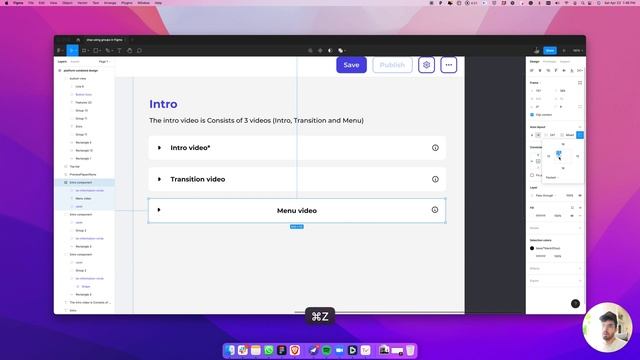
Task: Switch to the Assets tab
Action: click(x=75, y=62)
